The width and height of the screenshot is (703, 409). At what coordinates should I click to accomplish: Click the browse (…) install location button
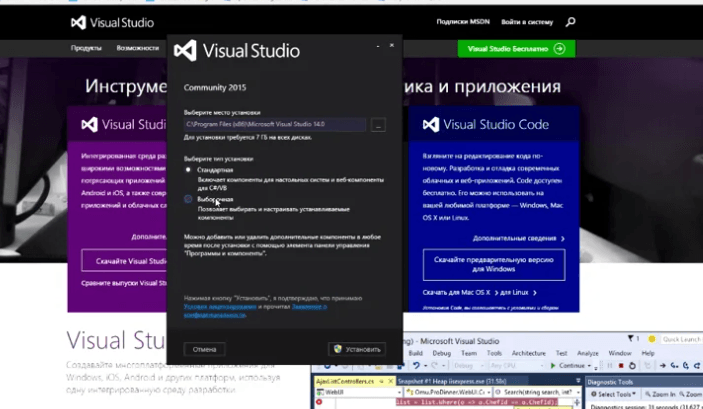click(378, 125)
